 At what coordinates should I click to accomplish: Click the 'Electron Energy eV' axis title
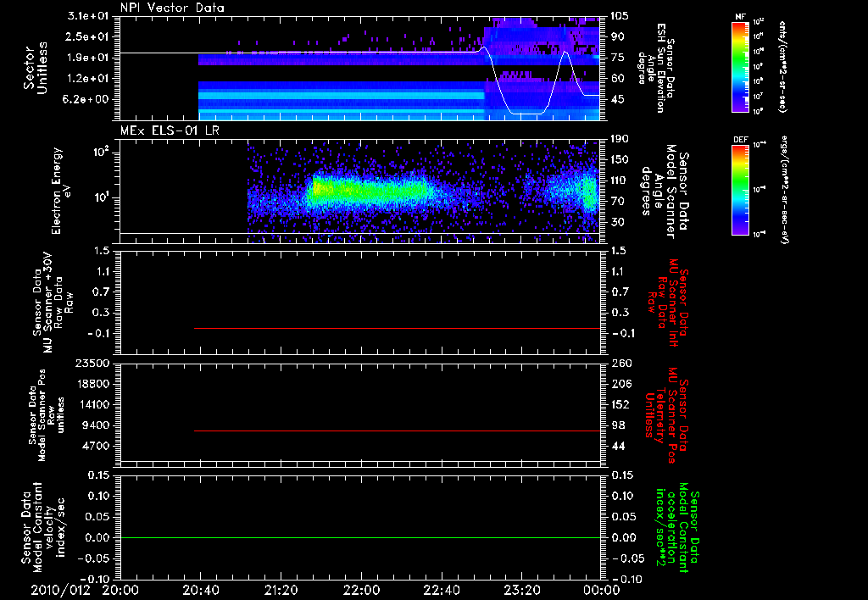(x=61, y=191)
